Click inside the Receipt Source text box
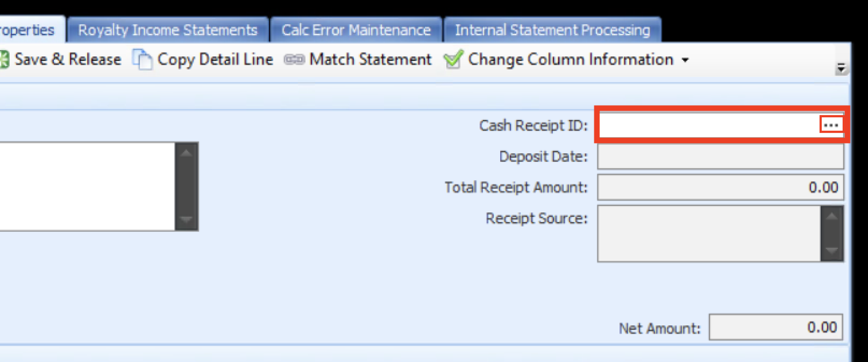This screenshot has height=362, width=868. pyautogui.click(x=709, y=233)
